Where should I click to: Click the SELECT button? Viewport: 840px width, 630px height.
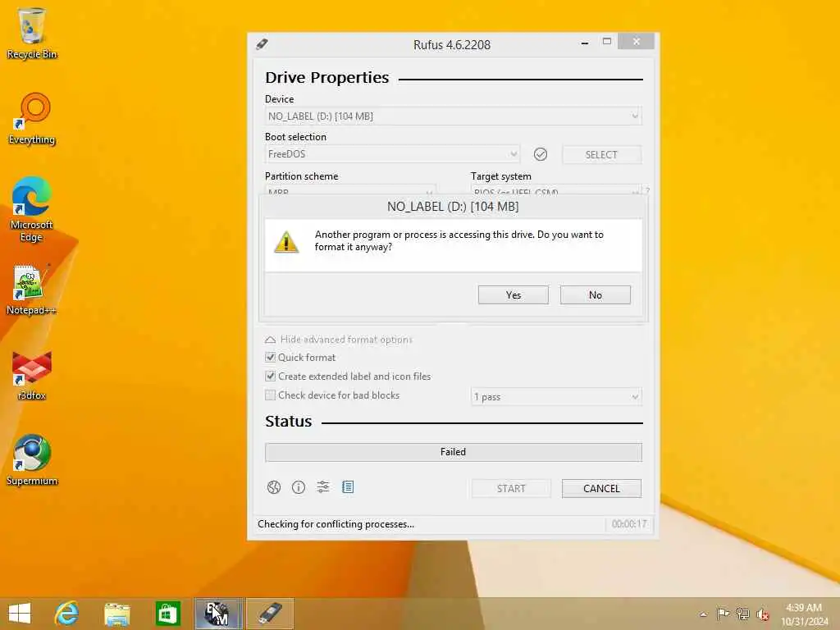(601, 155)
